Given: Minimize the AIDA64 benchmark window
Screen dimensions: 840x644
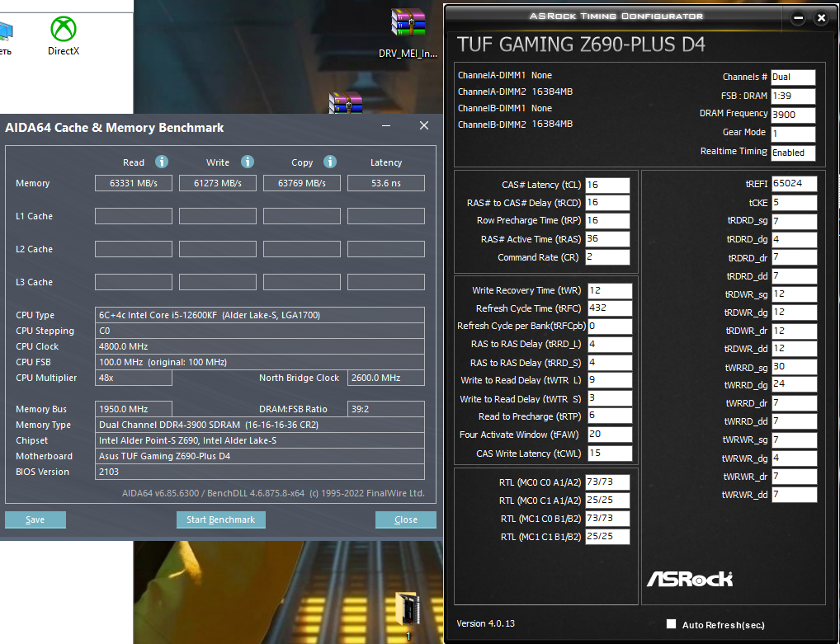Looking at the screenshot, I should click(385, 126).
